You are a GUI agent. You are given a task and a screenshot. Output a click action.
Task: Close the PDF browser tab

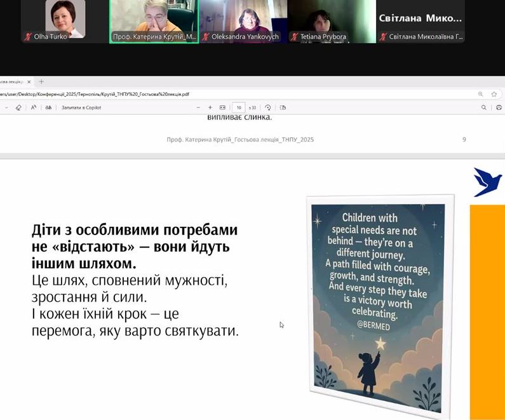point(29,82)
